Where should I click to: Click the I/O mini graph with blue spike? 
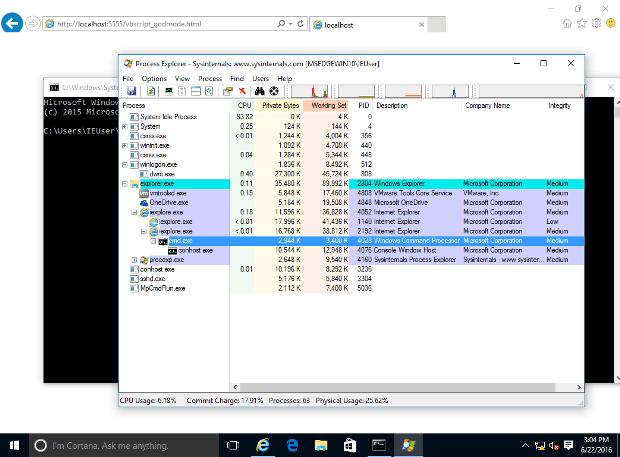[450, 91]
